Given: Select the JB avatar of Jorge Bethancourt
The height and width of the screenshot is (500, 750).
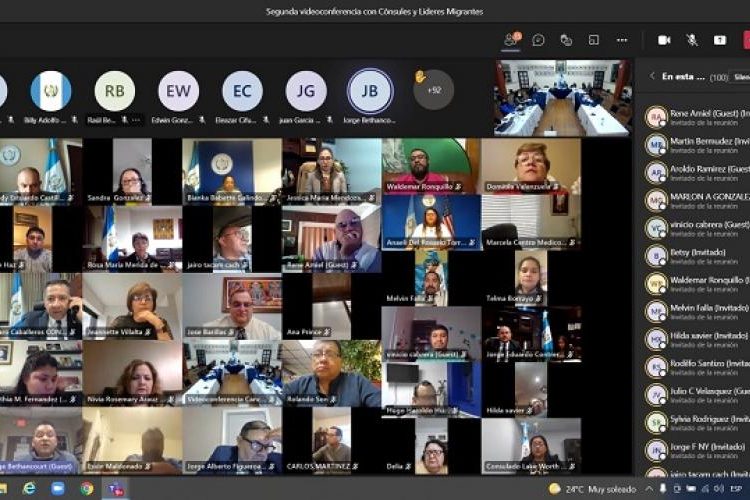Looking at the screenshot, I should 370,91.
